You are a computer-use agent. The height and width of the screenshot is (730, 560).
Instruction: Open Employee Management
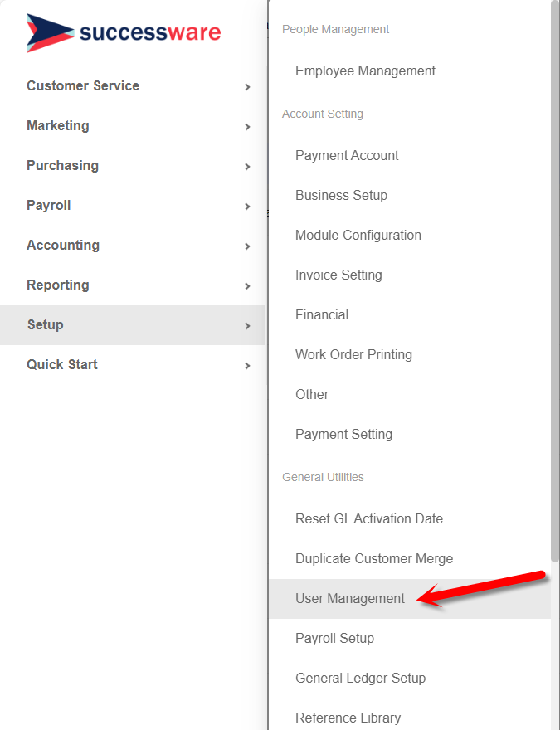point(365,71)
